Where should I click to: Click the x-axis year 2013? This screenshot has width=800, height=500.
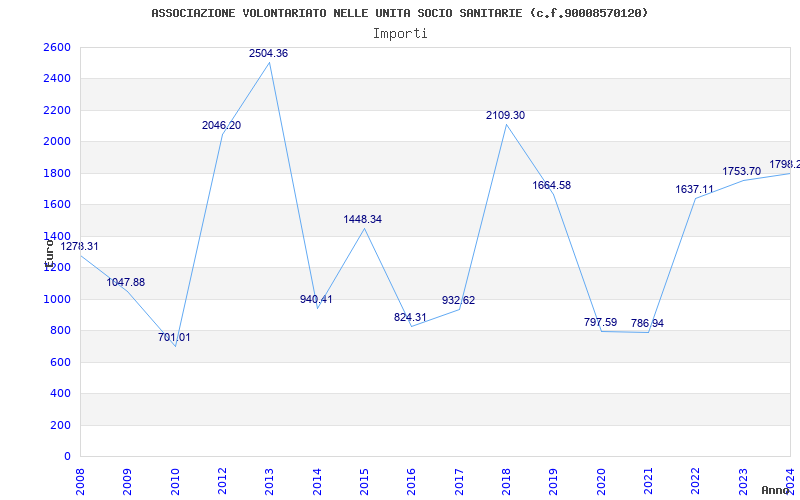click(269, 482)
